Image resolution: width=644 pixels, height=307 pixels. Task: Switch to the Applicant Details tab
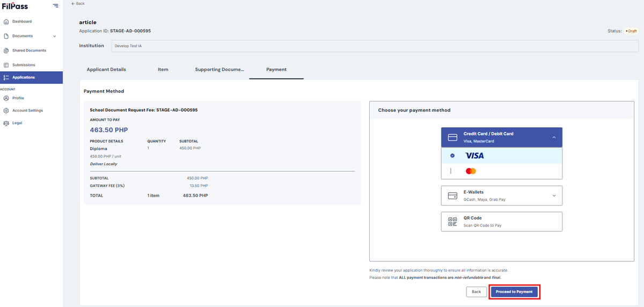[106, 70]
